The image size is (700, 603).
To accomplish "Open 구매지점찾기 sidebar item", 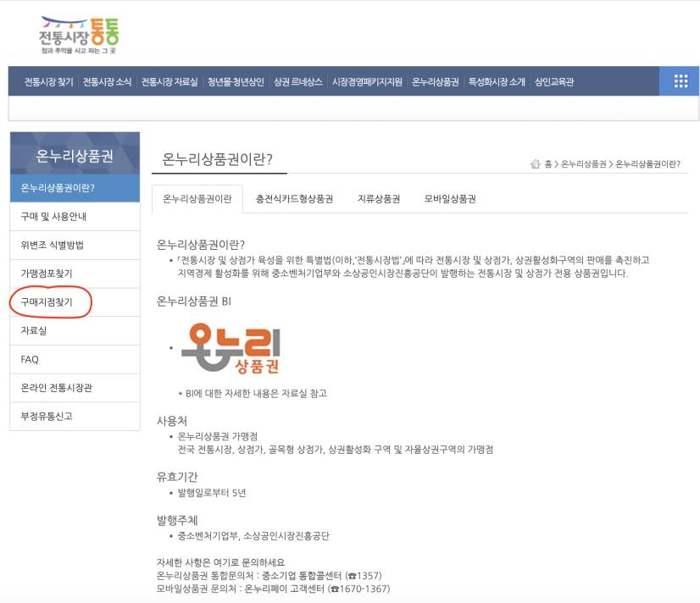I will point(75,302).
